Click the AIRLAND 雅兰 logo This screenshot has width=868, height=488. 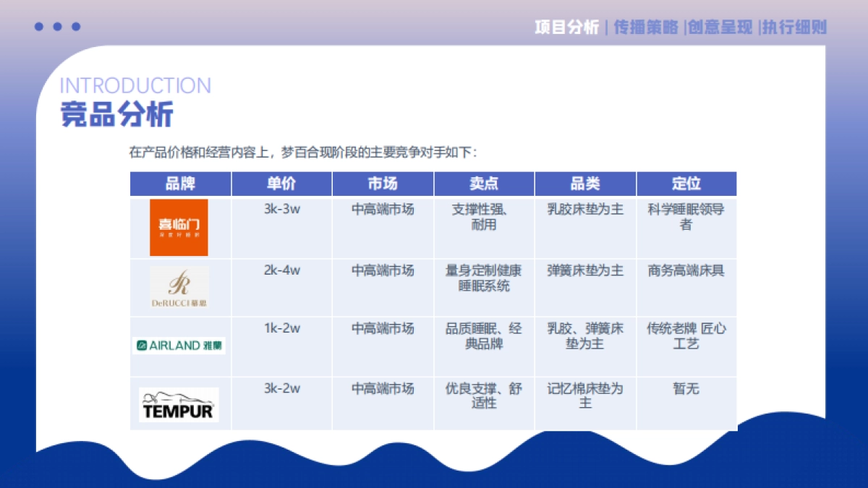point(179,346)
